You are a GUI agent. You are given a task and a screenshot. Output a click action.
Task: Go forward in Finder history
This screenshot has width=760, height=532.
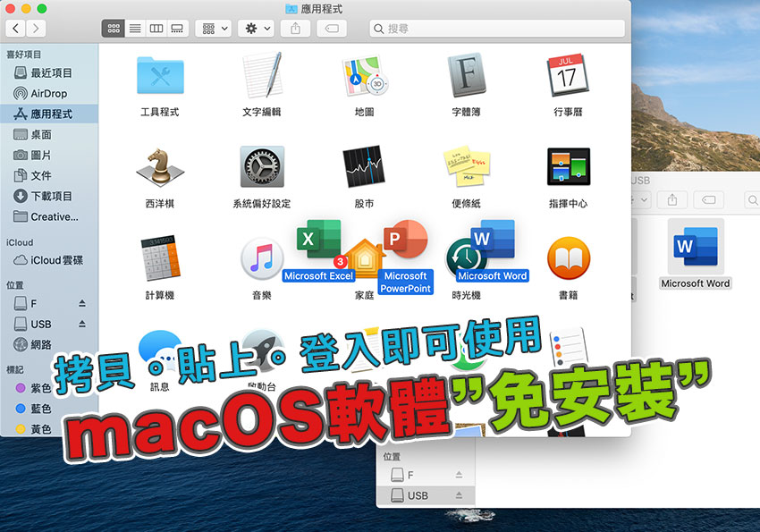tap(36, 29)
